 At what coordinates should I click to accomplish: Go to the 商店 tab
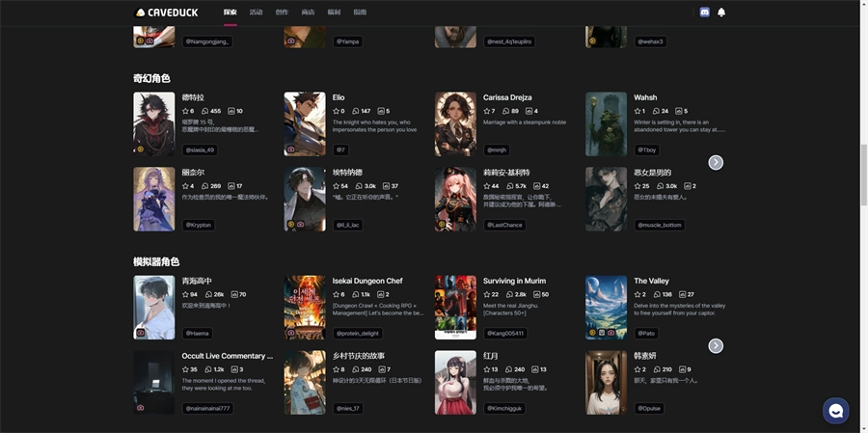pos(308,13)
